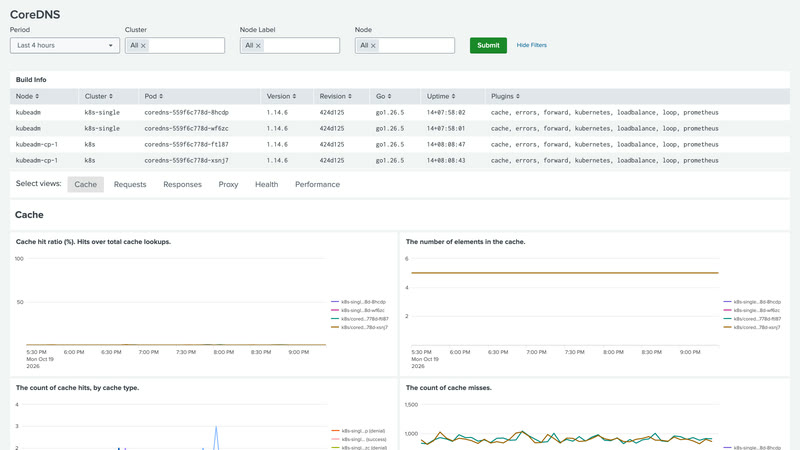Image resolution: width=800 pixels, height=450 pixels.
Task: Sort Build Info table by the Revision column
Action: (336, 96)
